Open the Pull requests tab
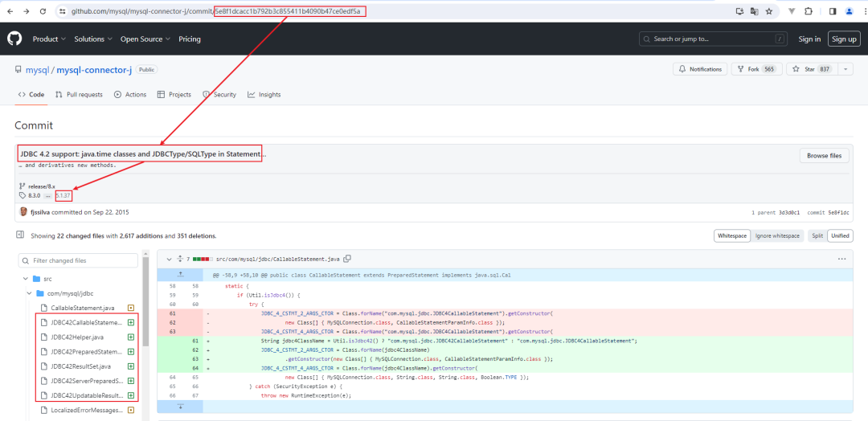Image resolution: width=868 pixels, height=421 pixels. pyautogui.click(x=79, y=95)
